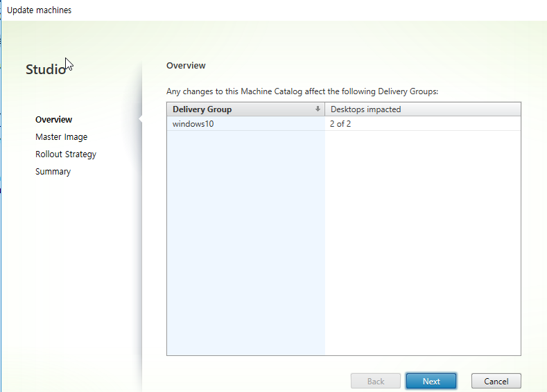547x392 pixels.
Task: Click the Machine Catalog description sentence
Action: [302, 91]
